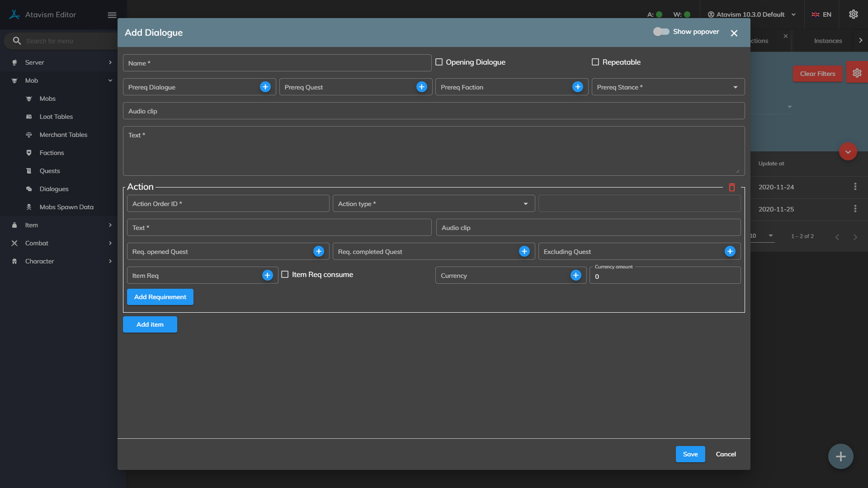Check the Repeatable checkbox
Screen dimensions: 868x488
(x=595, y=62)
